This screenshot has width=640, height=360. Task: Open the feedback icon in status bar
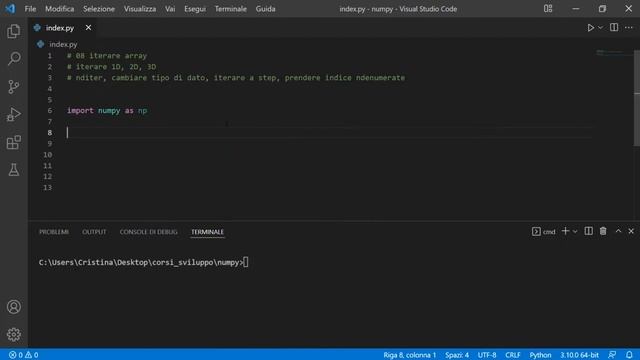click(x=612, y=355)
